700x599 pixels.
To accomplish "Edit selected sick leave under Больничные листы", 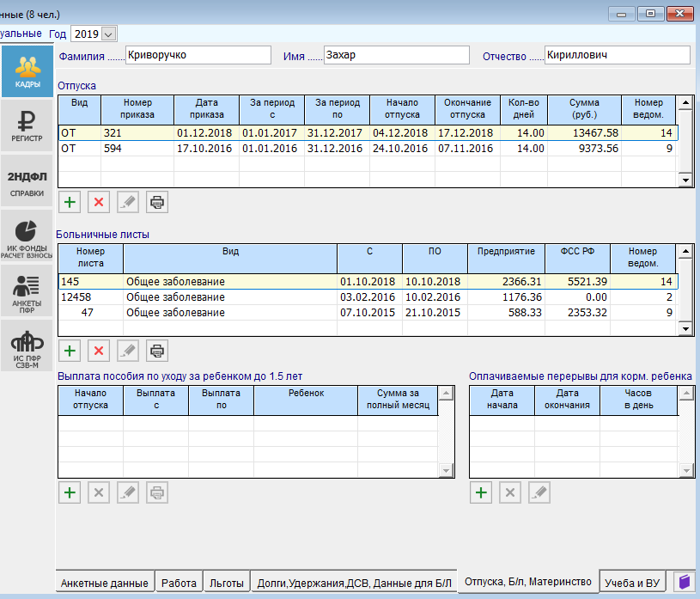I will (x=128, y=351).
